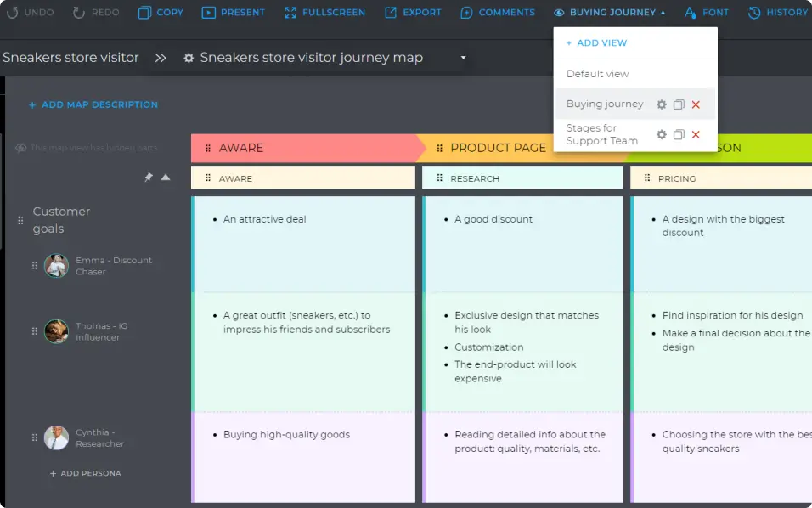Click the hidden parts eye indicator
Viewport: 812px width, 508px height.
click(x=21, y=147)
